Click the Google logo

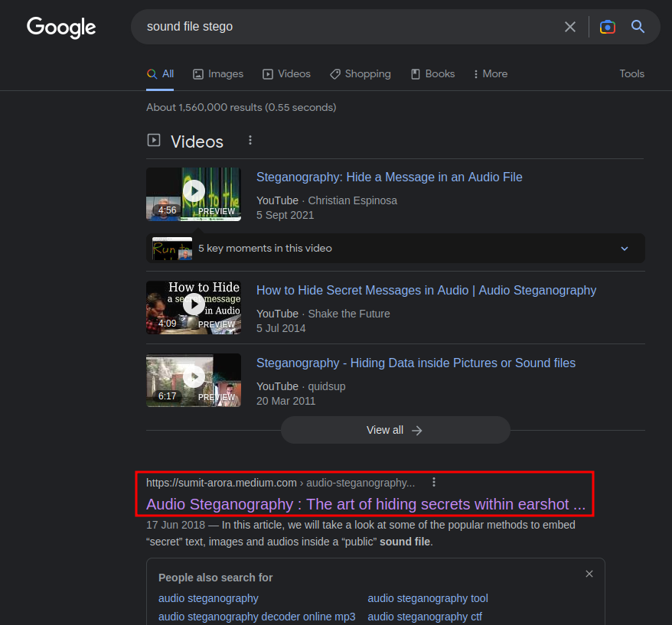coord(61,28)
